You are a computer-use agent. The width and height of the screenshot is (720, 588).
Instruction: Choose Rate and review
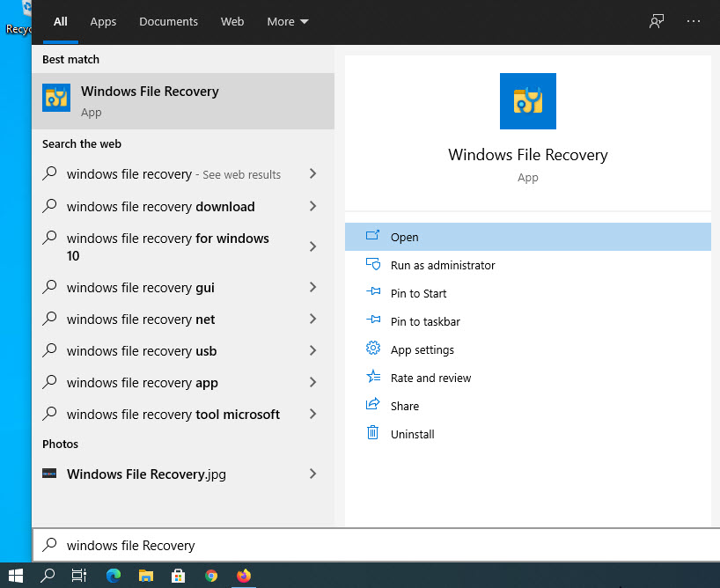click(527, 378)
